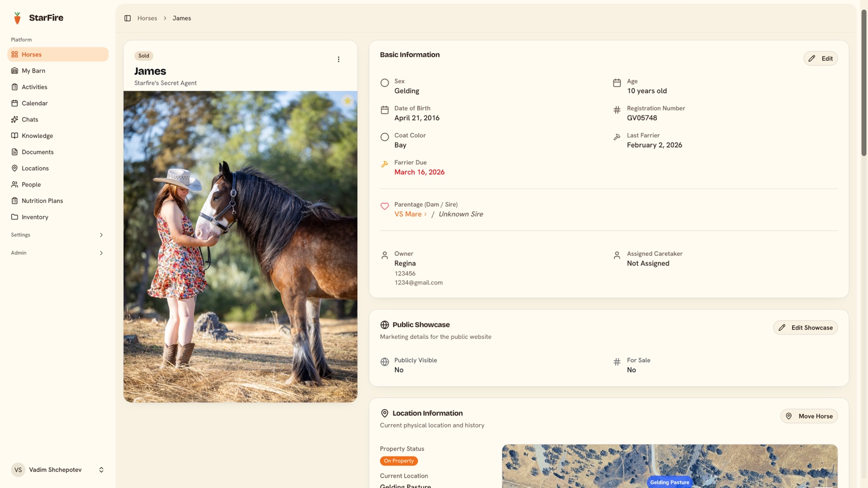Open the Knowledge section
This screenshot has width=868, height=488.
click(x=58, y=136)
